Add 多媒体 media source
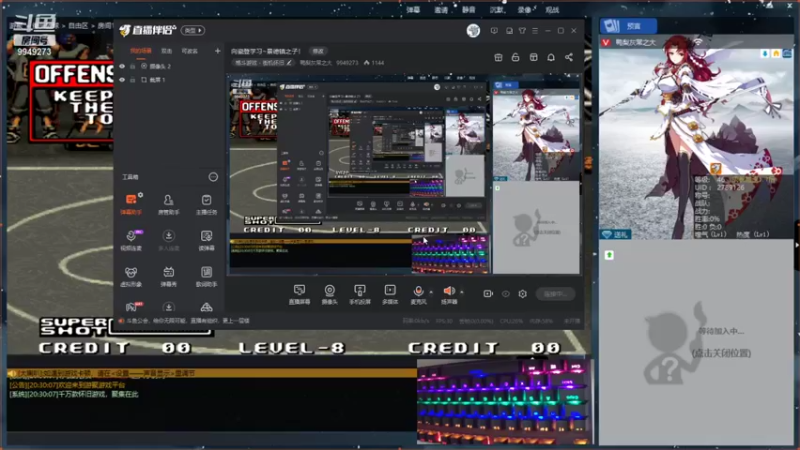 click(390, 294)
